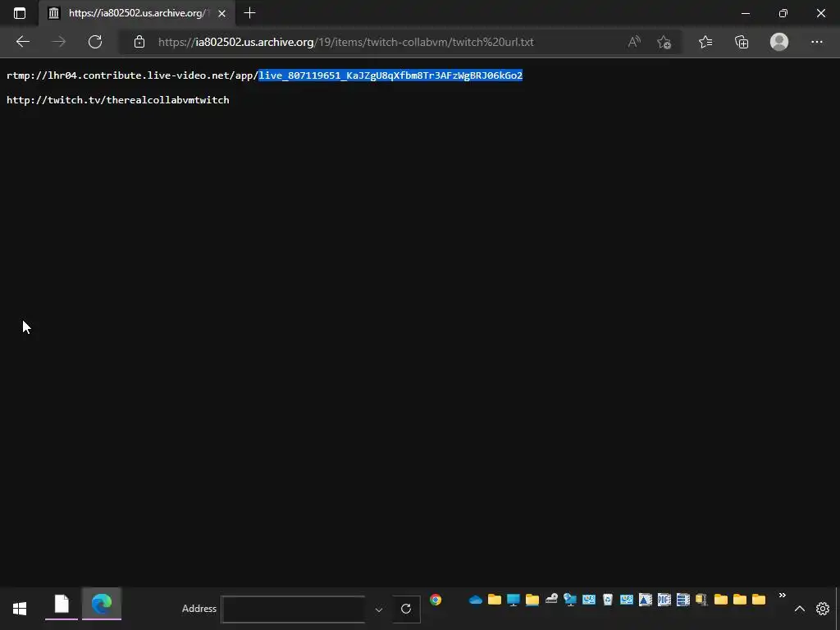Open the zipped archive folder icon

tap(702, 600)
